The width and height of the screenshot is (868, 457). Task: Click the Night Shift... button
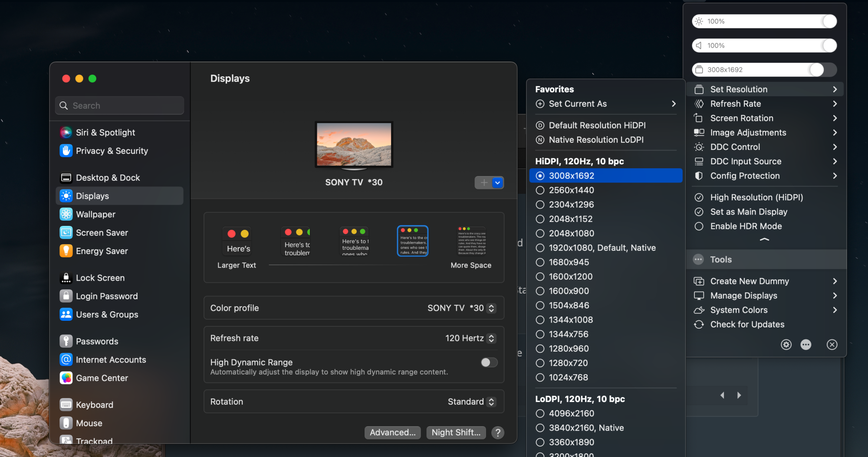click(456, 432)
